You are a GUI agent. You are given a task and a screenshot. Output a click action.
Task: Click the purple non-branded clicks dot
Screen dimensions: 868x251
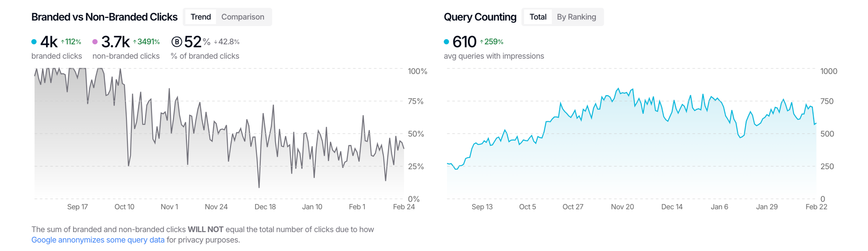[x=95, y=42]
